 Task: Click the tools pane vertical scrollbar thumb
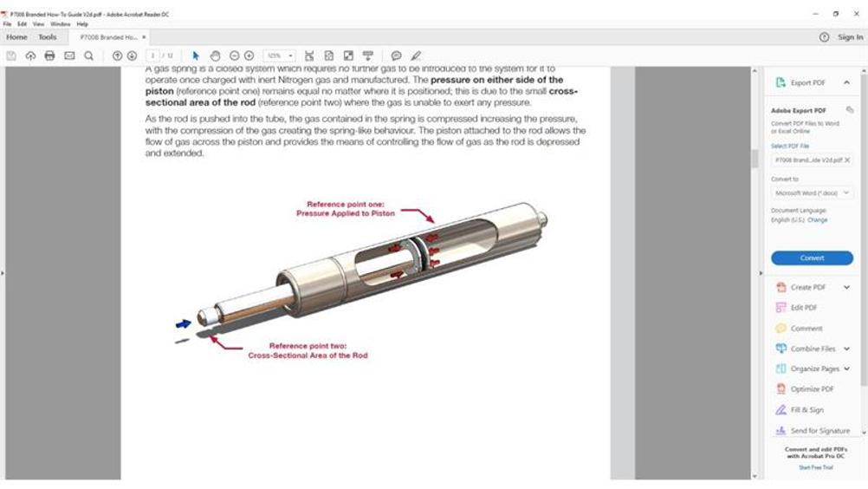(865, 230)
